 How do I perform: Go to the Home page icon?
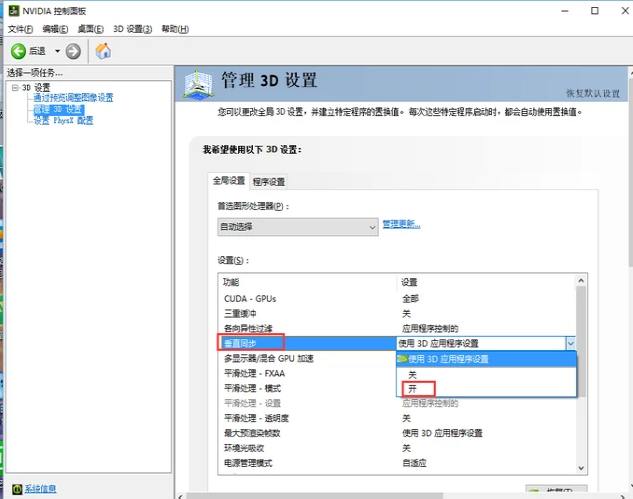[x=103, y=51]
